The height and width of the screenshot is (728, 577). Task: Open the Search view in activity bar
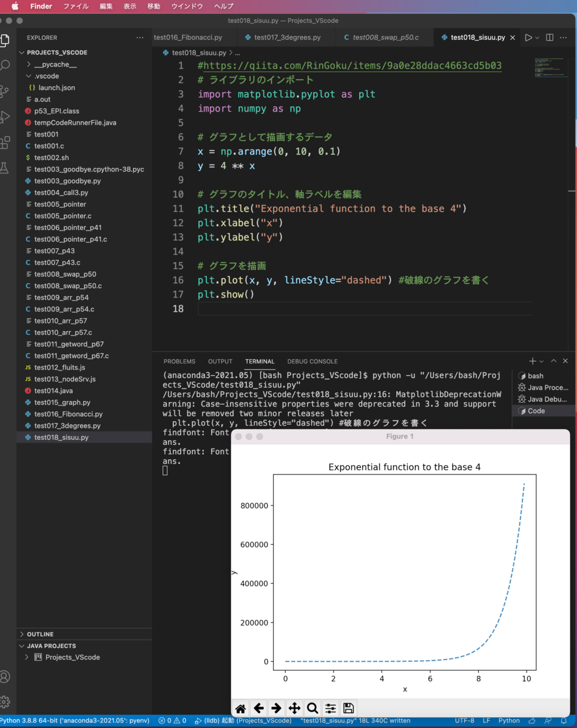5,66
